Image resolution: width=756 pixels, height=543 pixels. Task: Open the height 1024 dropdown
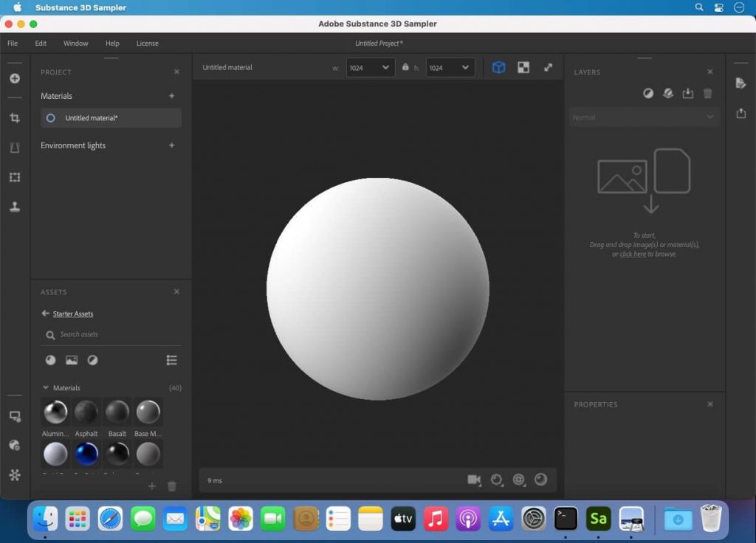coord(450,67)
